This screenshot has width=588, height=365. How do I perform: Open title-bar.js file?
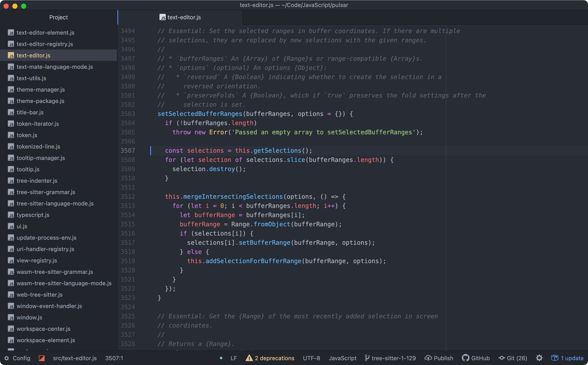tap(30, 112)
